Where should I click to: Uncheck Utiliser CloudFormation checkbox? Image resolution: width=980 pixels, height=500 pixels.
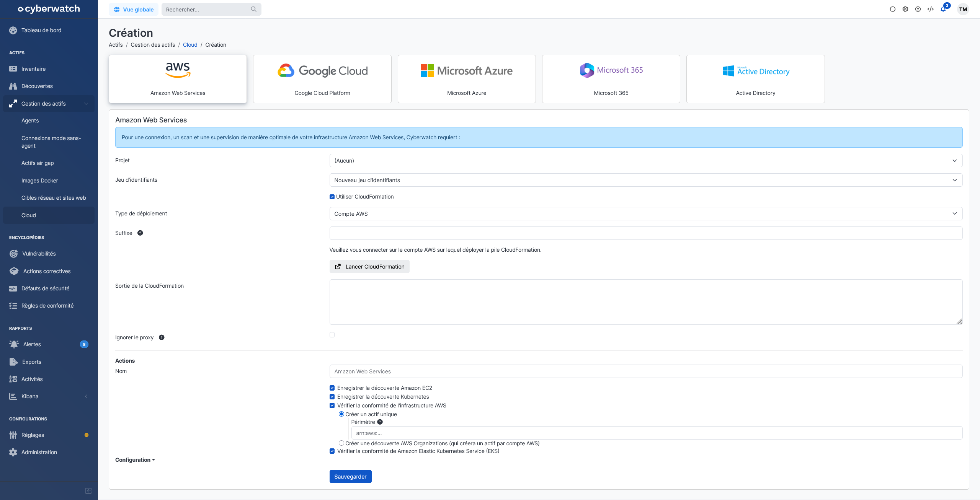click(x=332, y=197)
